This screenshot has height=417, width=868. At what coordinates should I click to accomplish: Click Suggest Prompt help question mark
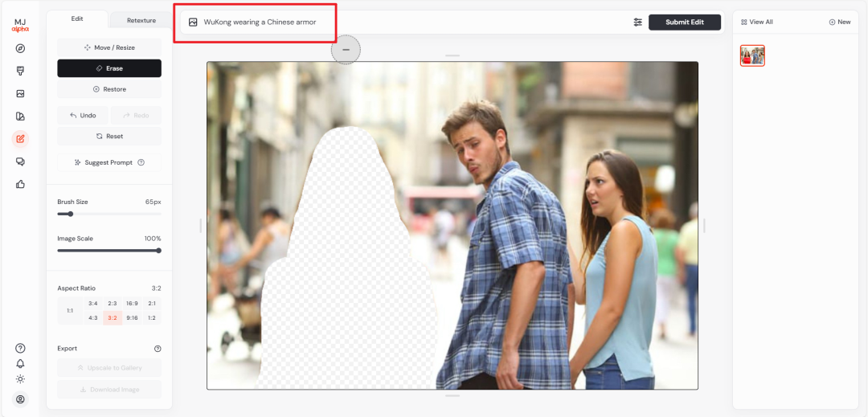141,162
